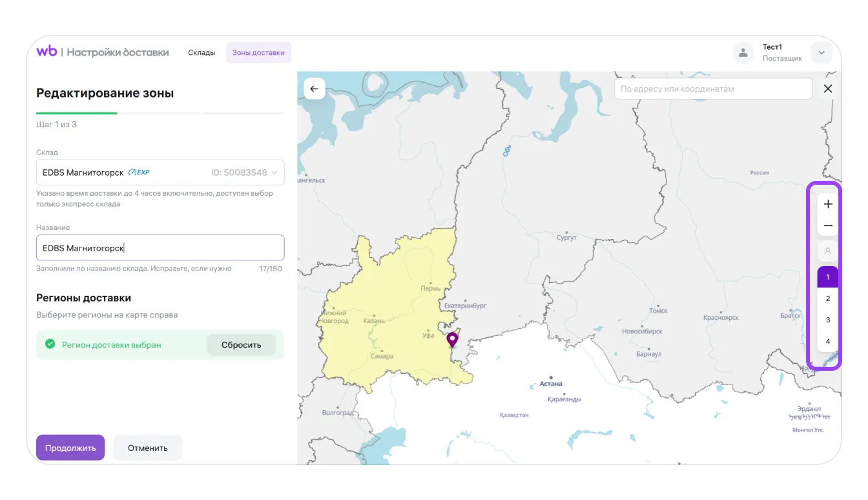Viewport: 868px width, 500px height.
Task: Click the user avatar icon
Action: coord(743,53)
